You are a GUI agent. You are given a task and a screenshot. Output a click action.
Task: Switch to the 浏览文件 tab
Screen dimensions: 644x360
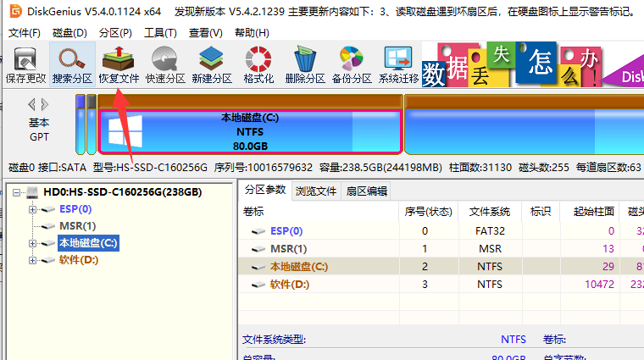(x=315, y=191)
